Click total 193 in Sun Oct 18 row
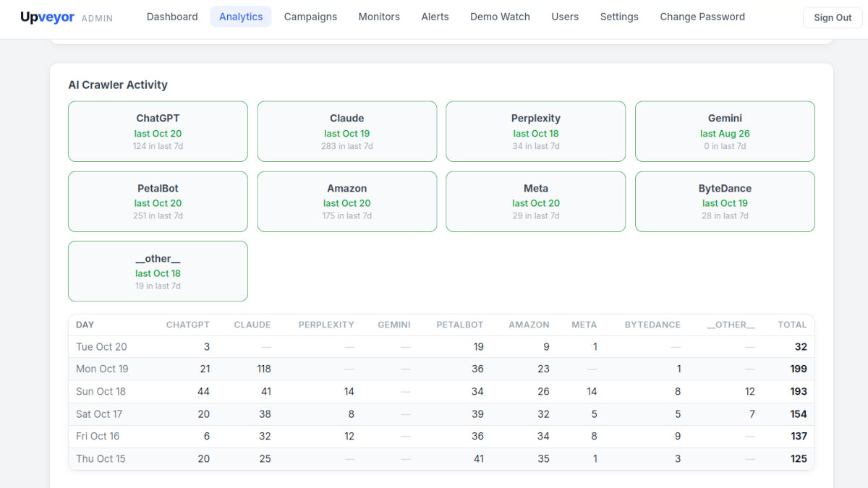 click(x=799, y=391)
